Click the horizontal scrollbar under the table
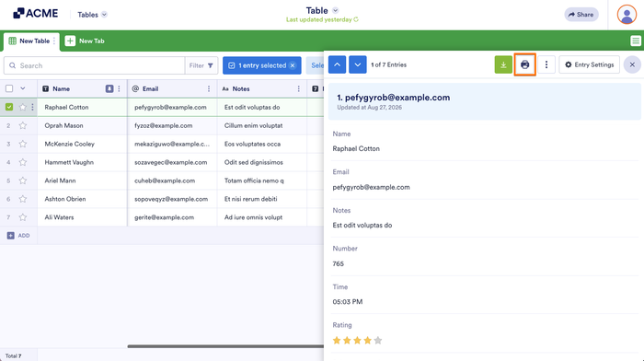This screenshot has height=361, width=644. pyautogui.click(x=225, y=346)
